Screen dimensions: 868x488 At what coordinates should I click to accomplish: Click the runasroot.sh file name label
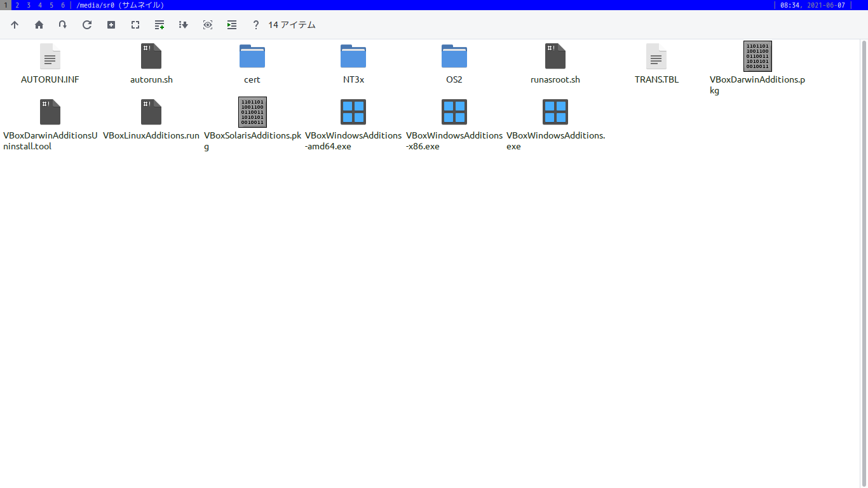click(x=555, y=80)
